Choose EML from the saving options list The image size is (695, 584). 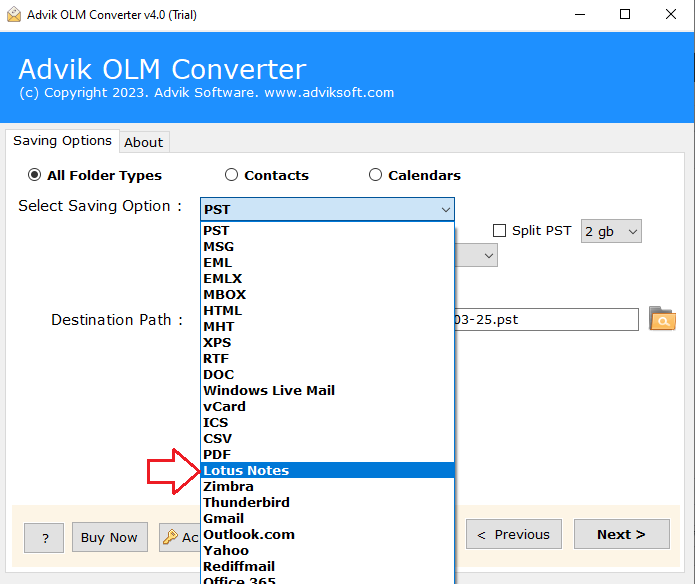(x=327, y=262)
